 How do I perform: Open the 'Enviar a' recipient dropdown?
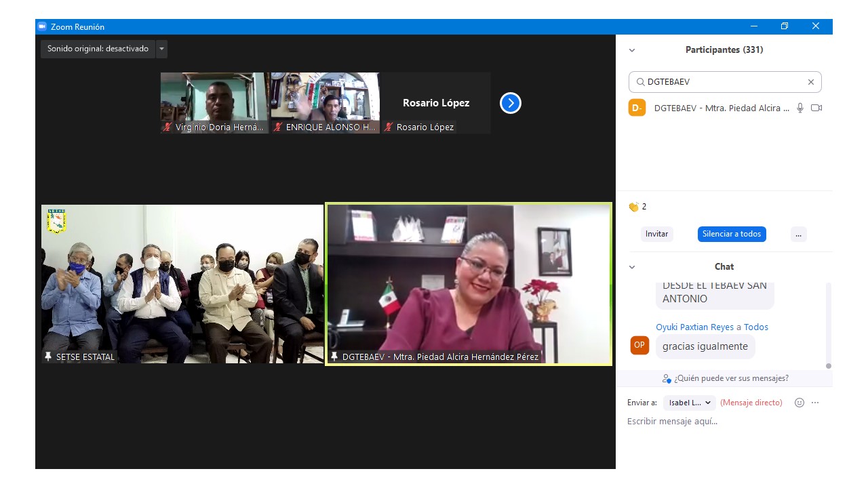(x=689, y=403)
